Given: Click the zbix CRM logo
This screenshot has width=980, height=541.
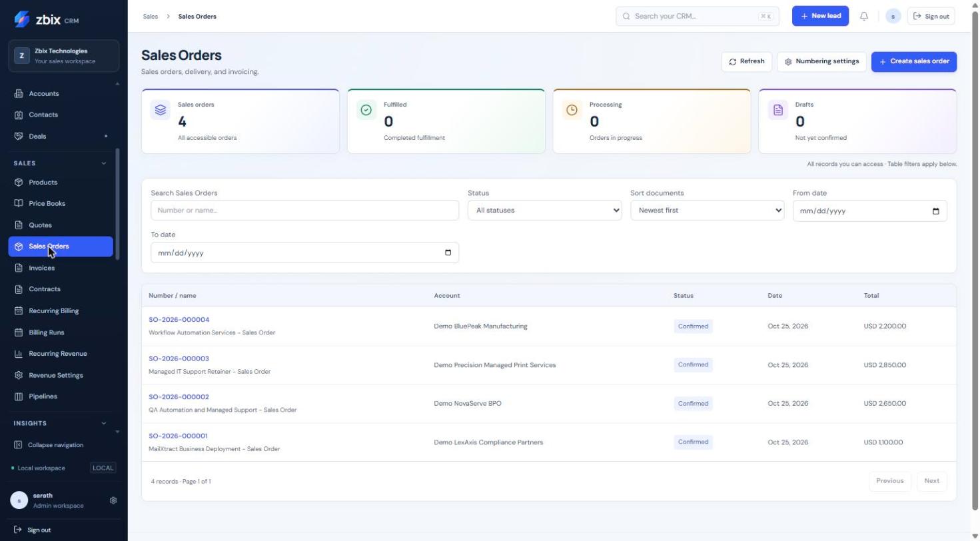Looking at the screenshot, I should [x=47, y=19].
